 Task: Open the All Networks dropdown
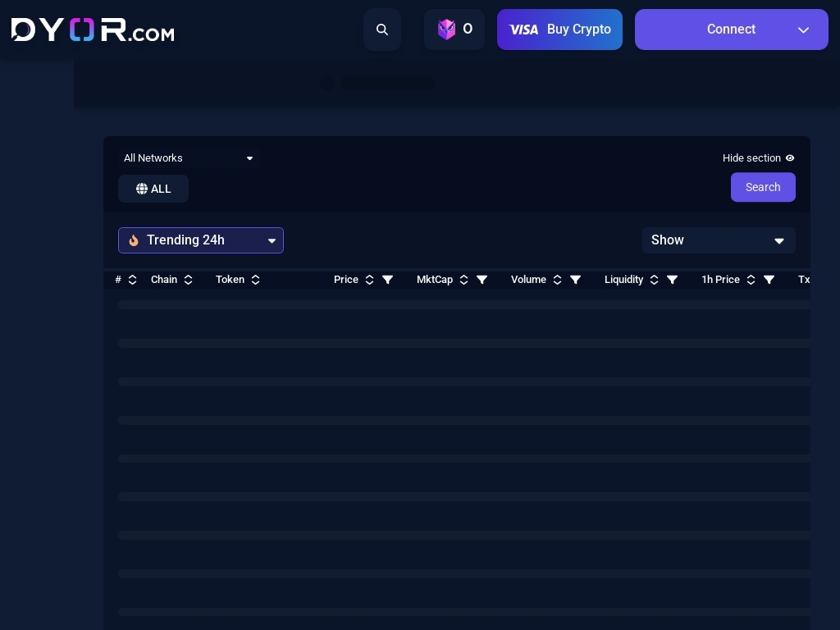(189, 158)
